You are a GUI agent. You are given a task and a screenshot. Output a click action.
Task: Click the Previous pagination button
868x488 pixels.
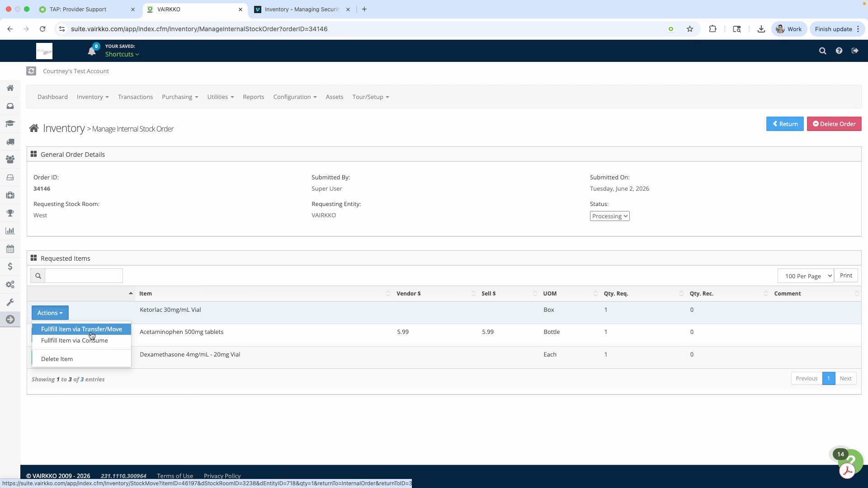tap(807, 379)
